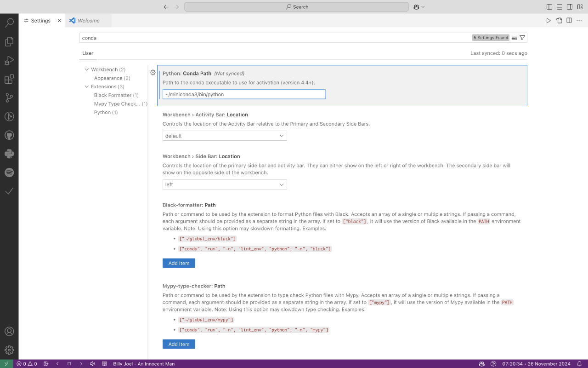This screenshot has height=368, width=588.
Task: Click the settings gear beside Conda Path
Action: (153, 72)
